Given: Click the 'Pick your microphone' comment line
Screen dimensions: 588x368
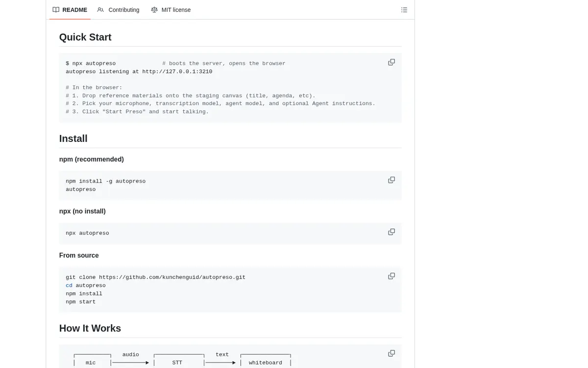Looking at the screenshot, I should 220,104.
